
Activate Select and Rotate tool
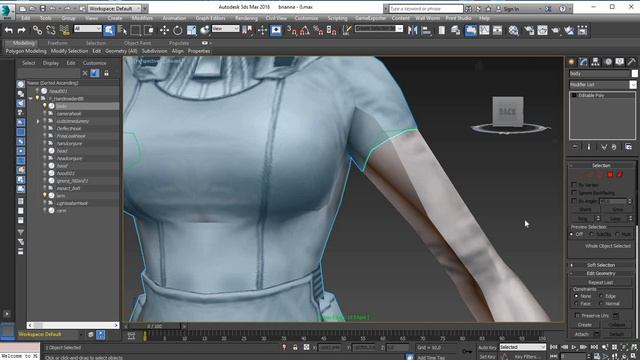(178, 30)
